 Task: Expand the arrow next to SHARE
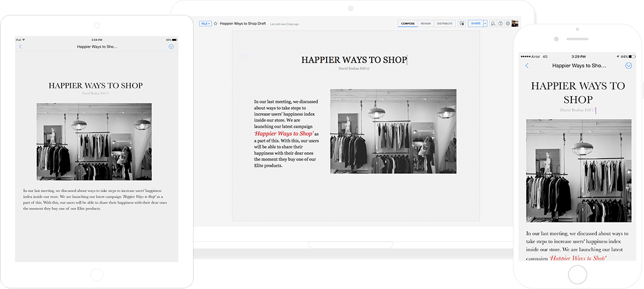[485, 24]
